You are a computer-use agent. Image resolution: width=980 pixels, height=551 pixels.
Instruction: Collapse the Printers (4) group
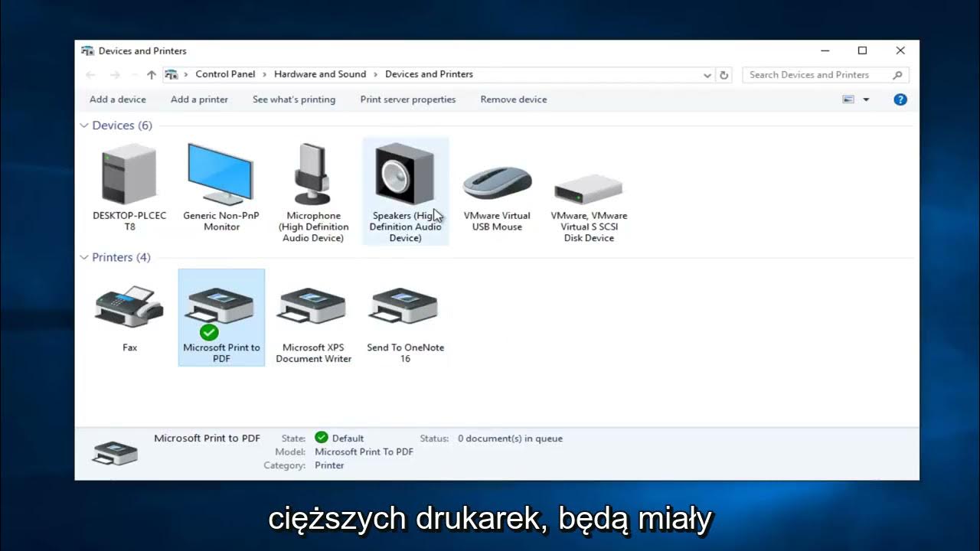84,258
